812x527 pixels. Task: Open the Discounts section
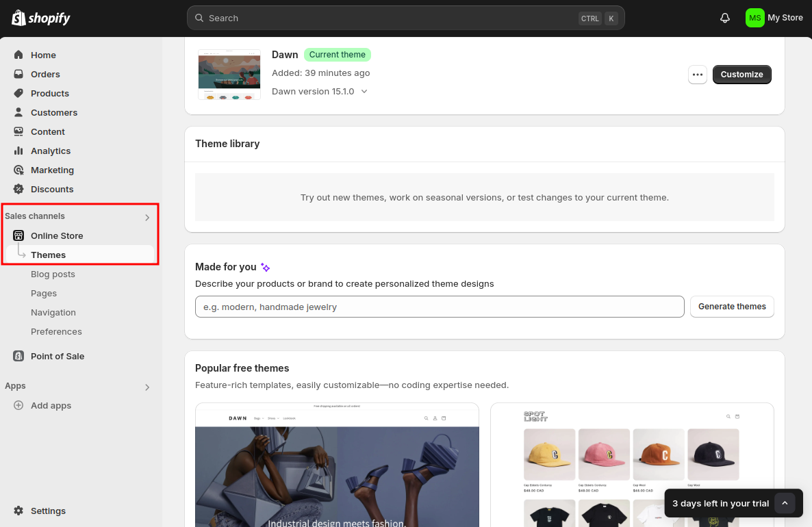[x=52, y=189]
